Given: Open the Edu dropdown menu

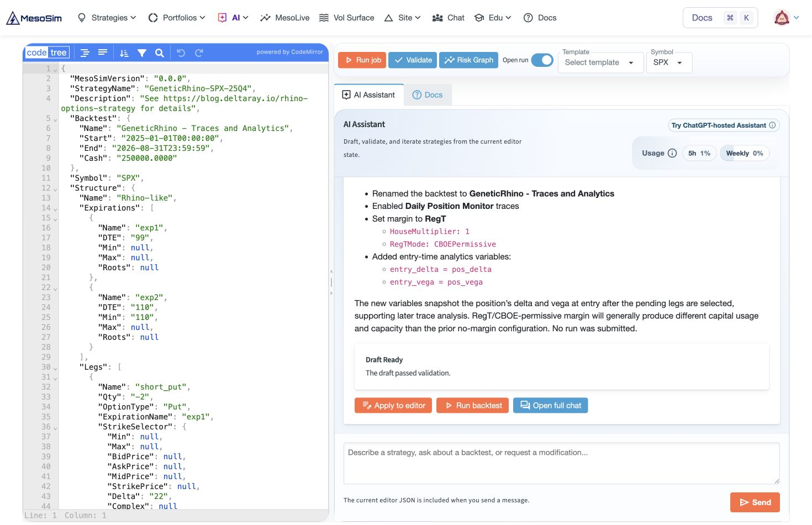Looking at the screenshot, I should click(x=493, y=18).
